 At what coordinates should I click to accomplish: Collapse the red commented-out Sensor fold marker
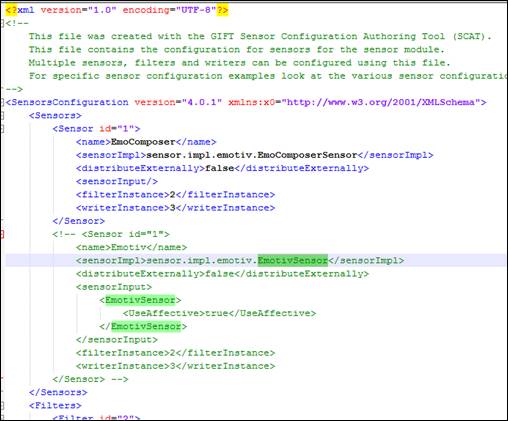(x=2, y=234)
